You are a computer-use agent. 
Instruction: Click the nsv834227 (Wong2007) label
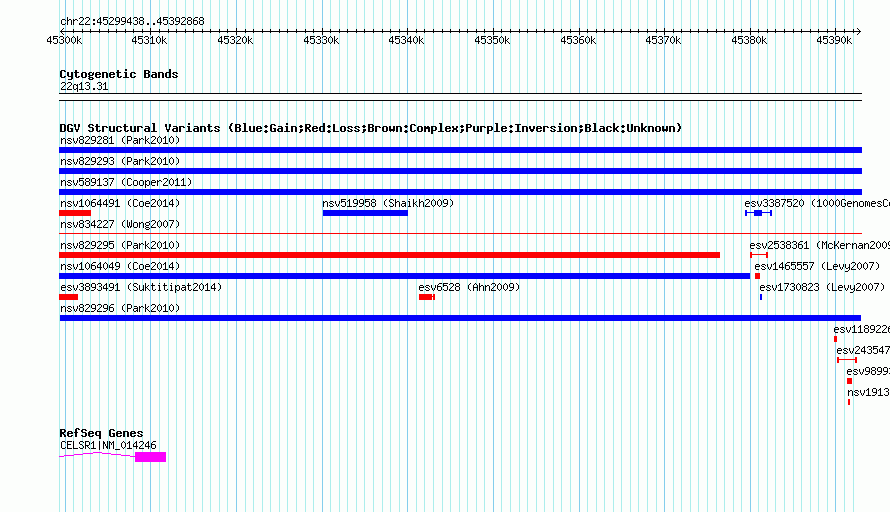point(120,224)
